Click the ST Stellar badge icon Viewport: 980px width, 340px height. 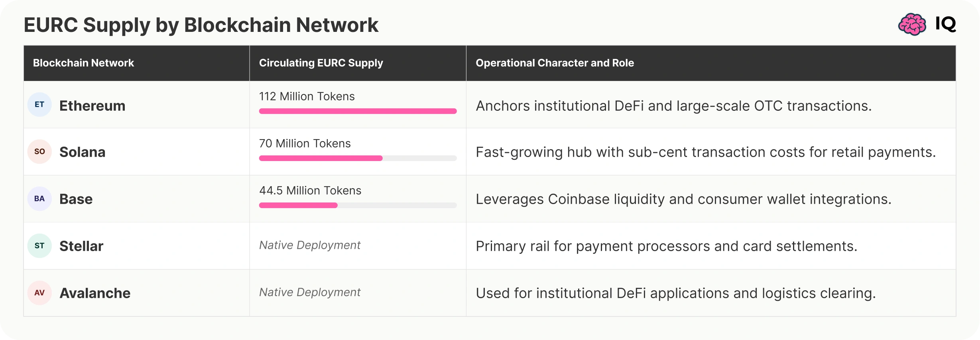point(39,246)
